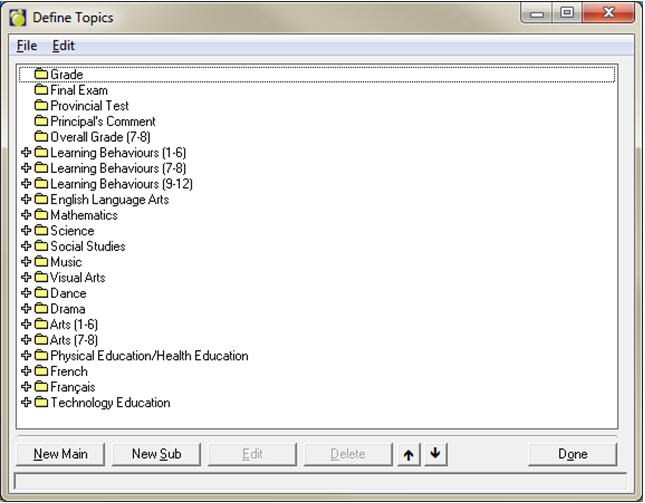Expand the Français topic node

26,387
